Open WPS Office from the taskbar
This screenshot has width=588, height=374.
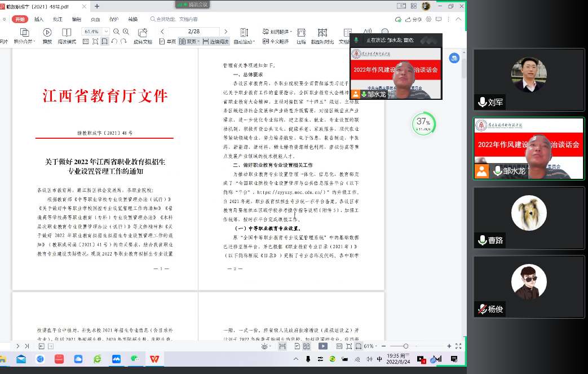point(154,359)
